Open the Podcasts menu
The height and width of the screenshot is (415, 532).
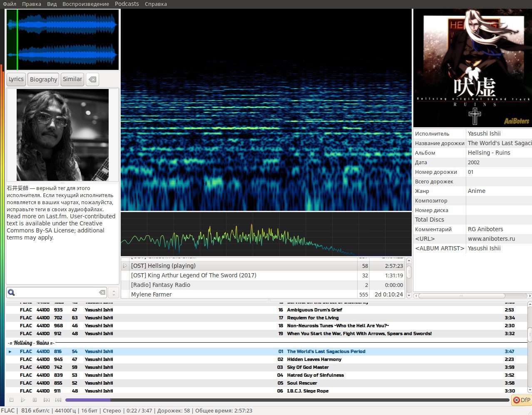click(127, 4)
